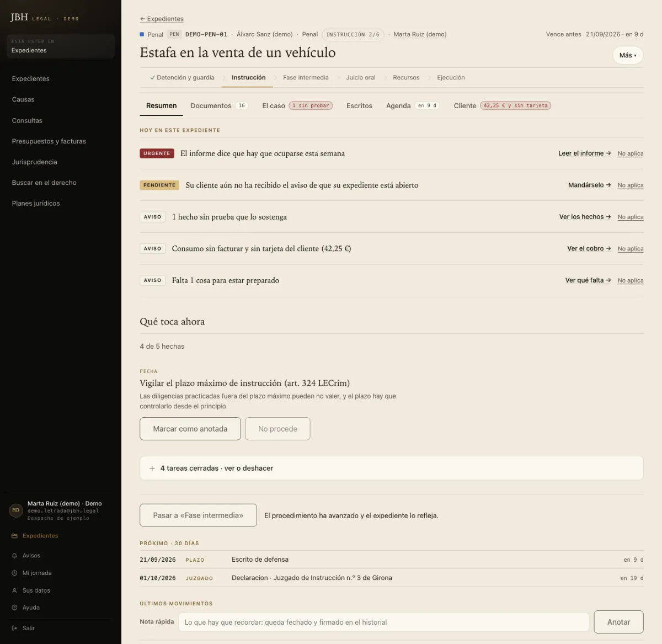Click the folder icon beside bottom Expedientes
The image size is (662, 644).
coord(14,536)
